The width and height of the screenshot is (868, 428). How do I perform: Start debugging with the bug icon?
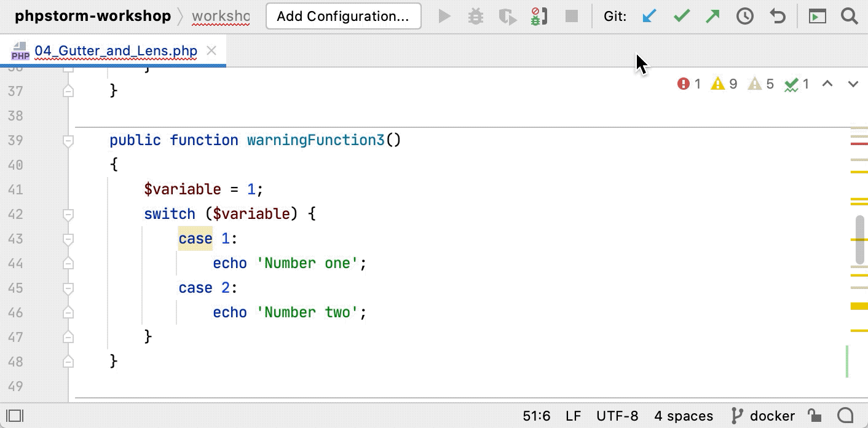[475, 16]
